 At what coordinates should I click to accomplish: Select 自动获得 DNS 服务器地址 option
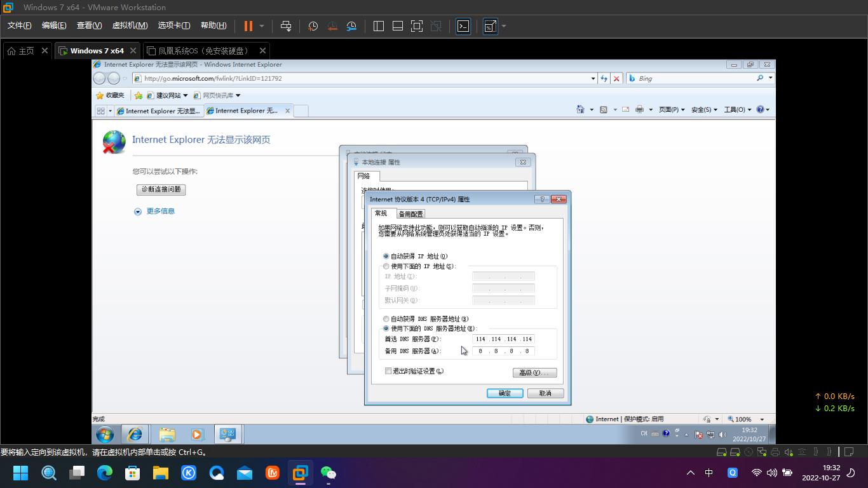(x=386, y=319)
